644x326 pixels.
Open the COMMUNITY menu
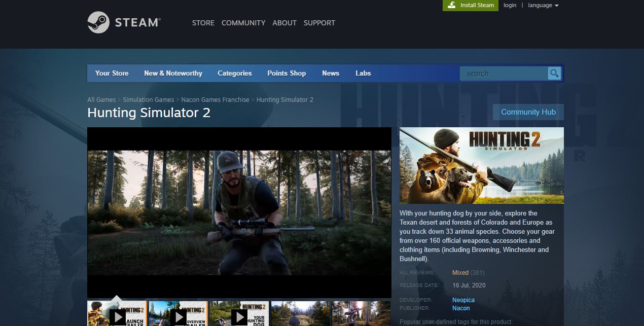click(243, 23)
